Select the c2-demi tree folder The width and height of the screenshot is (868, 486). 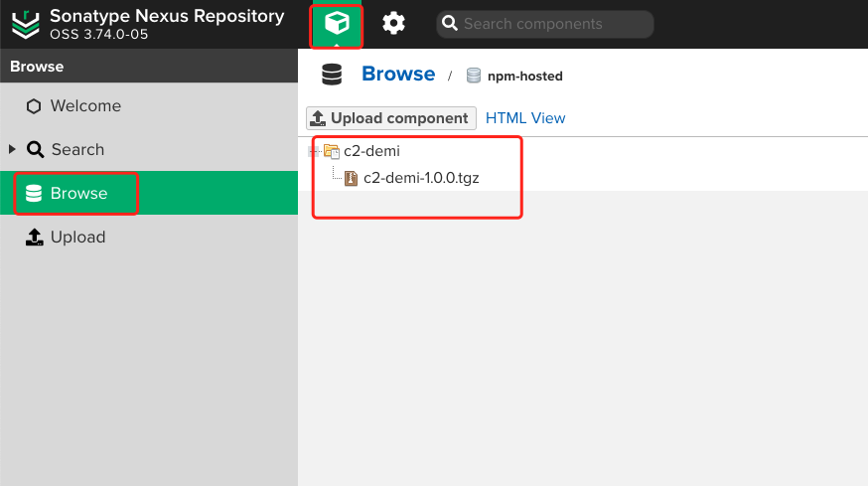(x=371, y=151)
